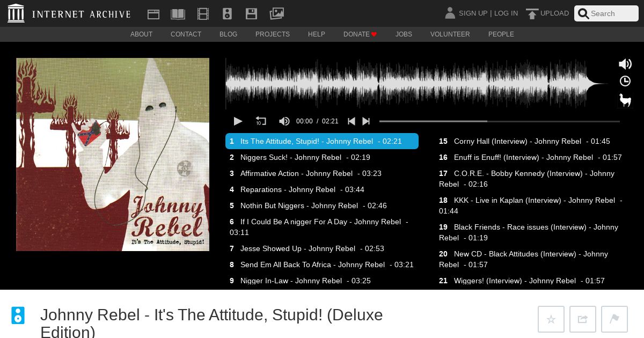Open playback speed clock icon
Viewport: 644px width, 338px height.
click(x=625, y=81)
